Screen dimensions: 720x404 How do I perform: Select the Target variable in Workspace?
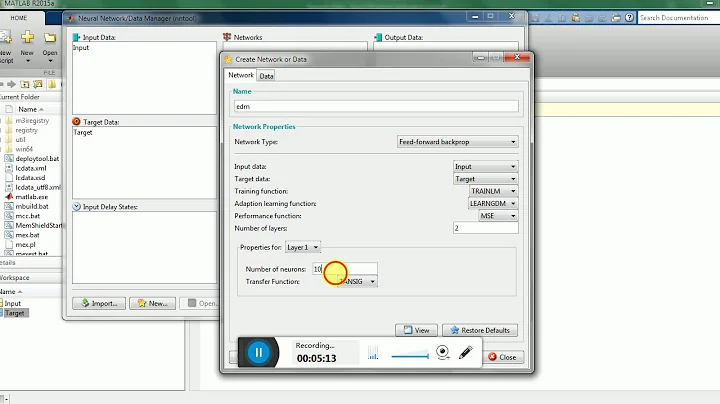[14, 313]
